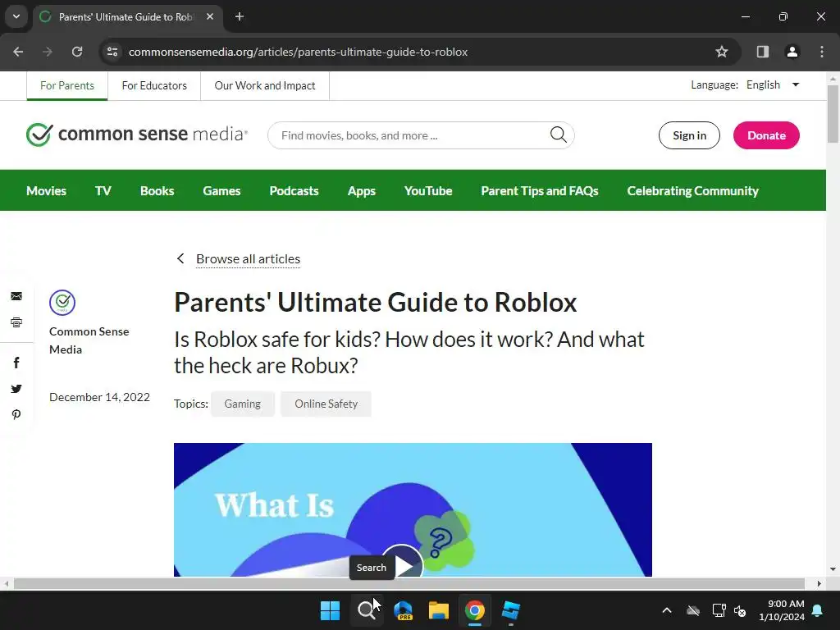This screenshot has width=840, height=630.
Task: Open the TV menu
Action: point(103,190)
